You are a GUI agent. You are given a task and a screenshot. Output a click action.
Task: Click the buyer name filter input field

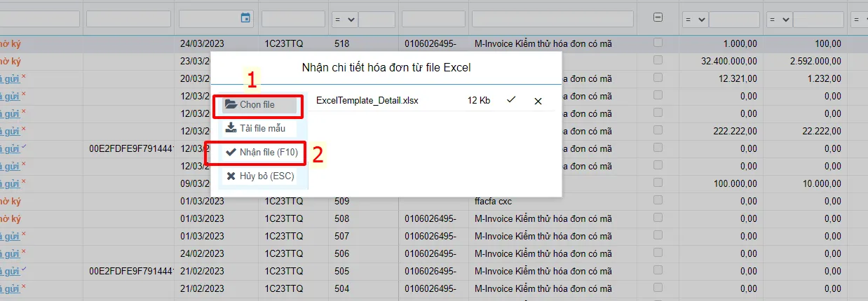(x=552, y=19)
